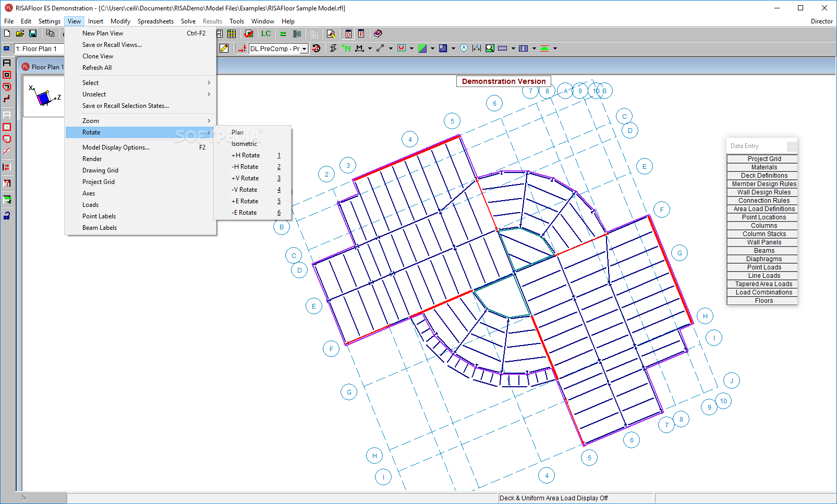The height and width of the screenshot is (504, 837).
Task: Open Load Combinations data entry button
Action: [762, 292]
